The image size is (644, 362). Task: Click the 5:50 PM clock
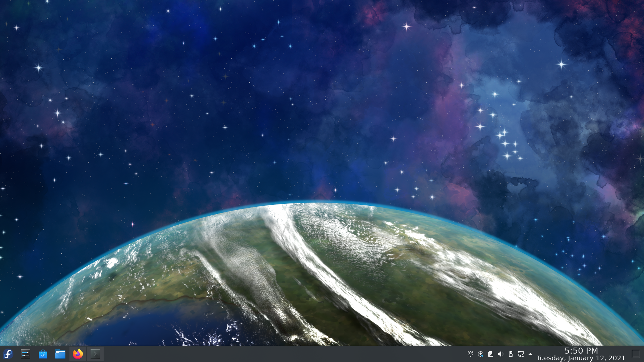click(x=581, y=351)
